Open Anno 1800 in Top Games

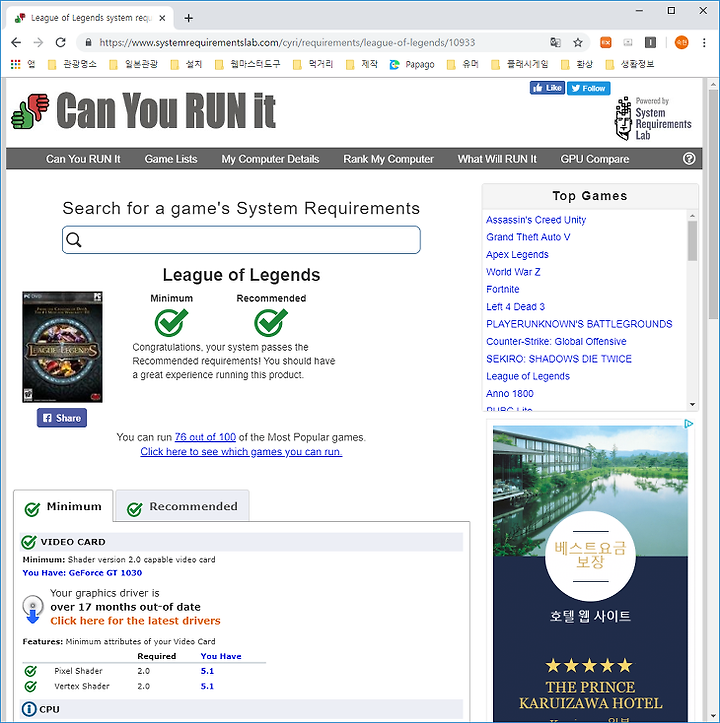tap(510, 394)
